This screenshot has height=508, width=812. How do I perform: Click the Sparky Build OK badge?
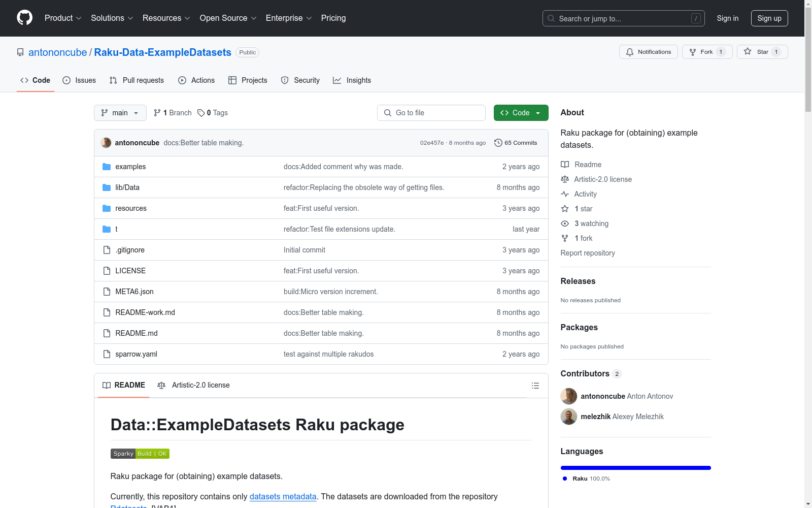click(x=140, y=454)
